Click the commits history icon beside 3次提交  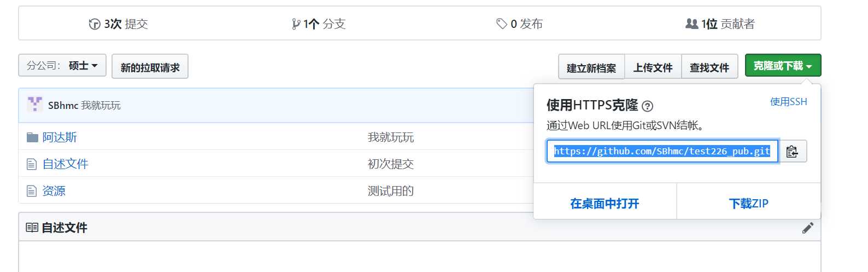point(95,24)
